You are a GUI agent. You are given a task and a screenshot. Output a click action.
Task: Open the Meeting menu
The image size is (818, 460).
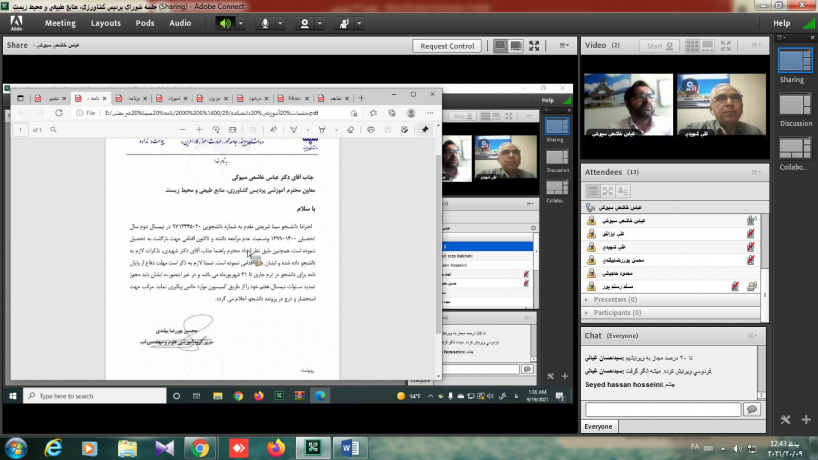pyautogui.click(x=60, y=22)
